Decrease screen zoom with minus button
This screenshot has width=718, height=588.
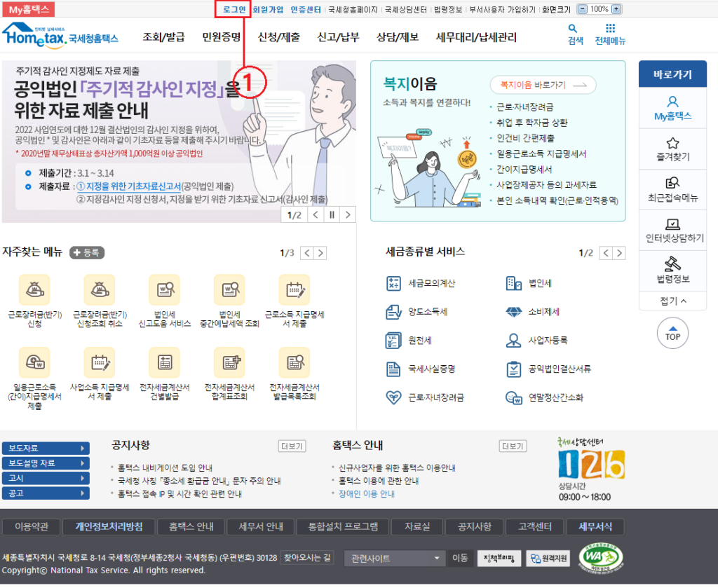tap(583, 9)
